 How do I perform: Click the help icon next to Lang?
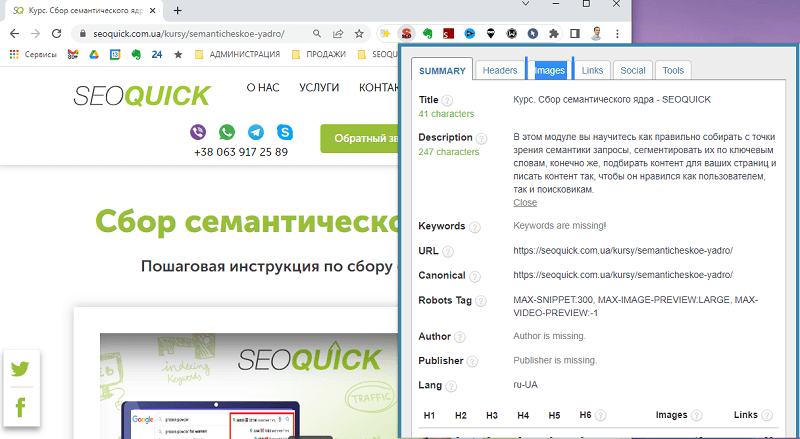point(451,386)
